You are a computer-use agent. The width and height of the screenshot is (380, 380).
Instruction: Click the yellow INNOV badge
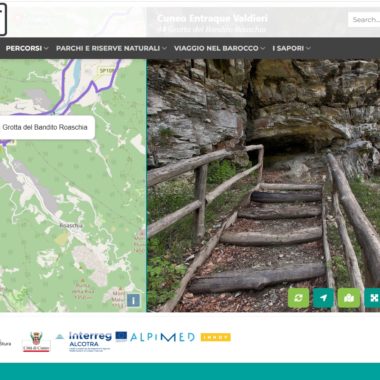coord(216,337)
